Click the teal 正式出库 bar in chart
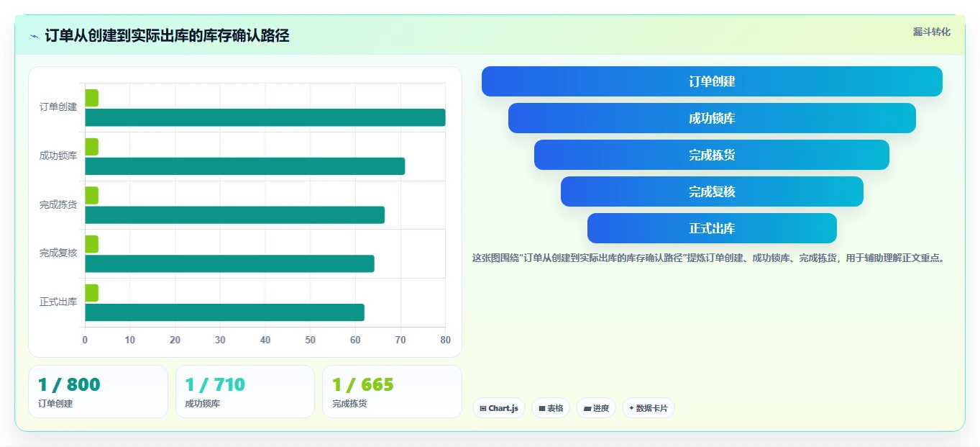Screen dimensions: 980x447 [x=225, y=312]
